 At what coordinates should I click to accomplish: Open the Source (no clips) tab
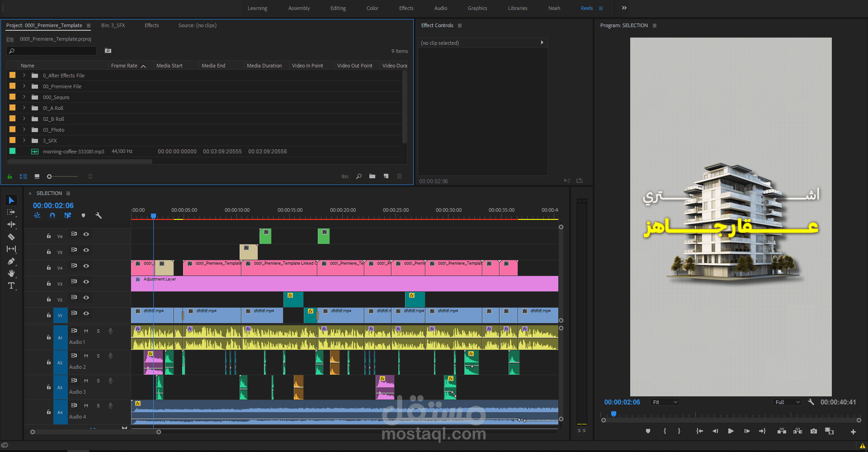(198, 25)
